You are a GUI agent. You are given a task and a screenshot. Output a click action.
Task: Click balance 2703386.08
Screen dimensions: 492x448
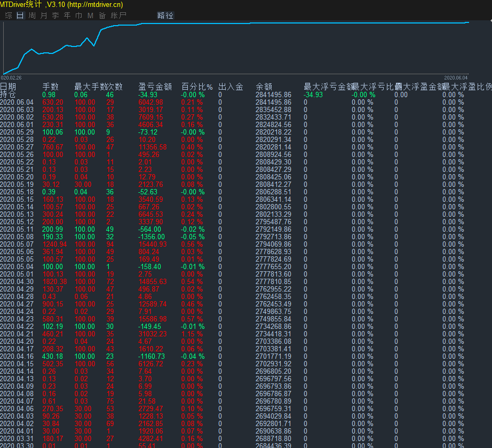click(x=273, y=342)
